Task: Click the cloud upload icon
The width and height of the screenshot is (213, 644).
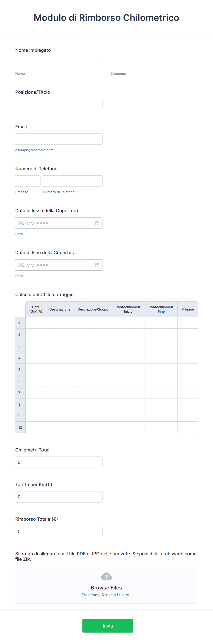Action: (106, 576)
